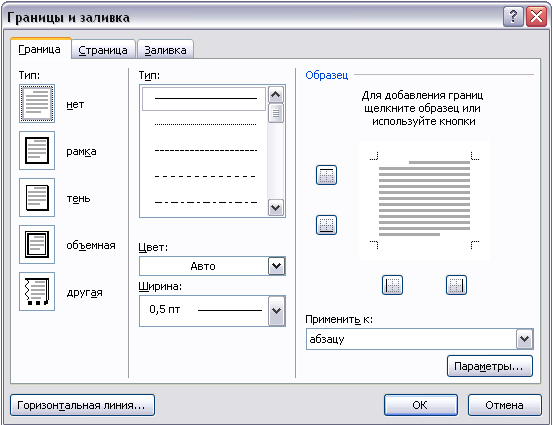Image resolution: width=553 pixels, height=425 pixels.
Task: Switch to the Граница tab
Action: pos(40,49)
